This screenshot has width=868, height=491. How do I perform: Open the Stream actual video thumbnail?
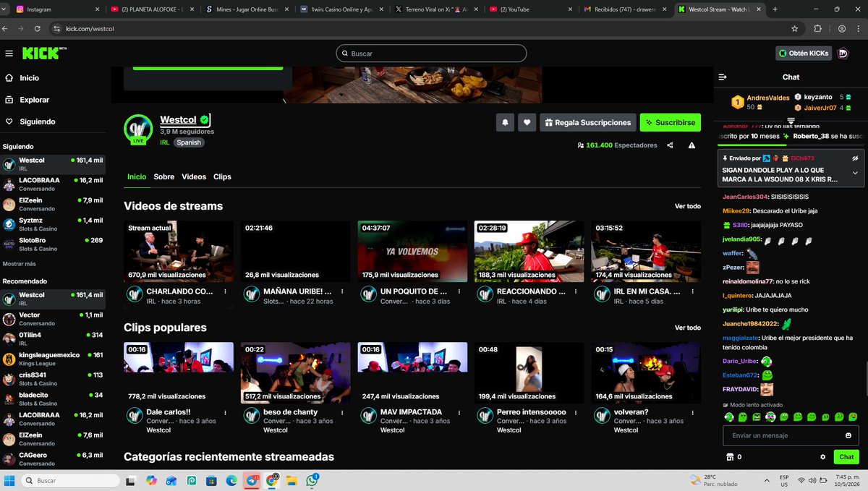tap(179, 251)
